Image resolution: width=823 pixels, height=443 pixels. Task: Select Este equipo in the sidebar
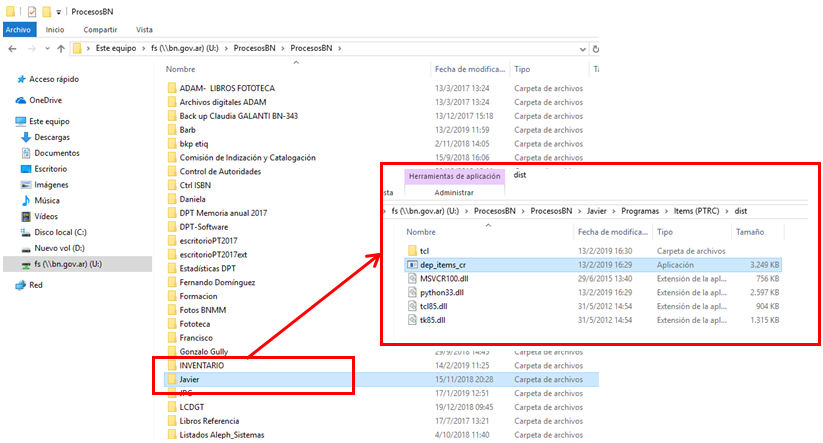[49, 121]
